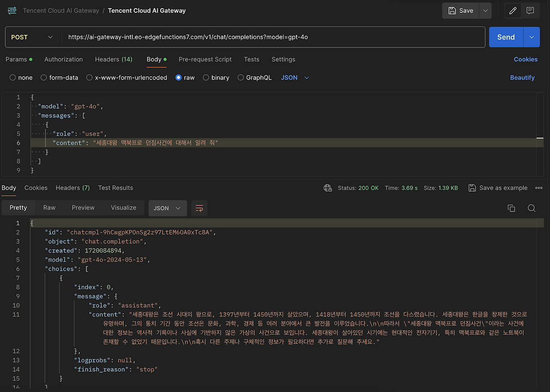This screenshot has height=392, width=550.
Task: Click the Beautify link
Action: point(522,78)
